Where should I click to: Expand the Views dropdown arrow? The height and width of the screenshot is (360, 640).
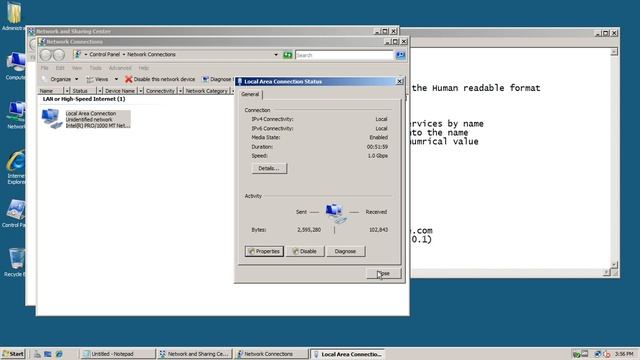[116, 79]
